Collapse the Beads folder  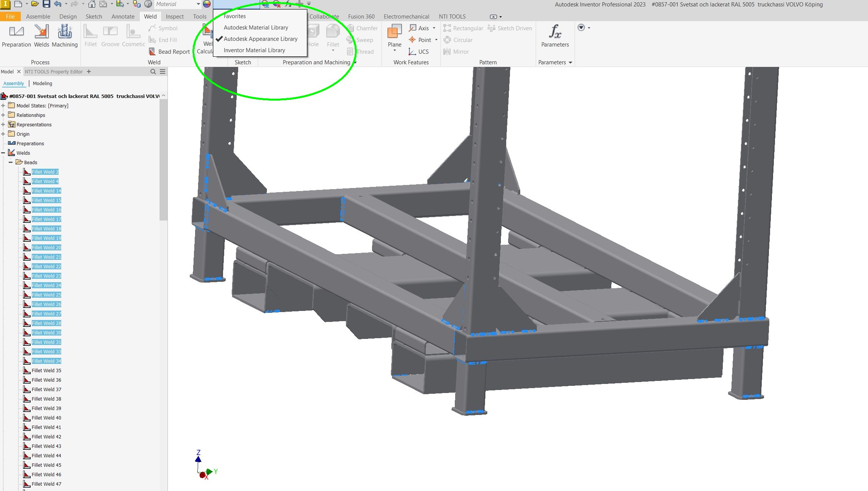click(10, 162)
